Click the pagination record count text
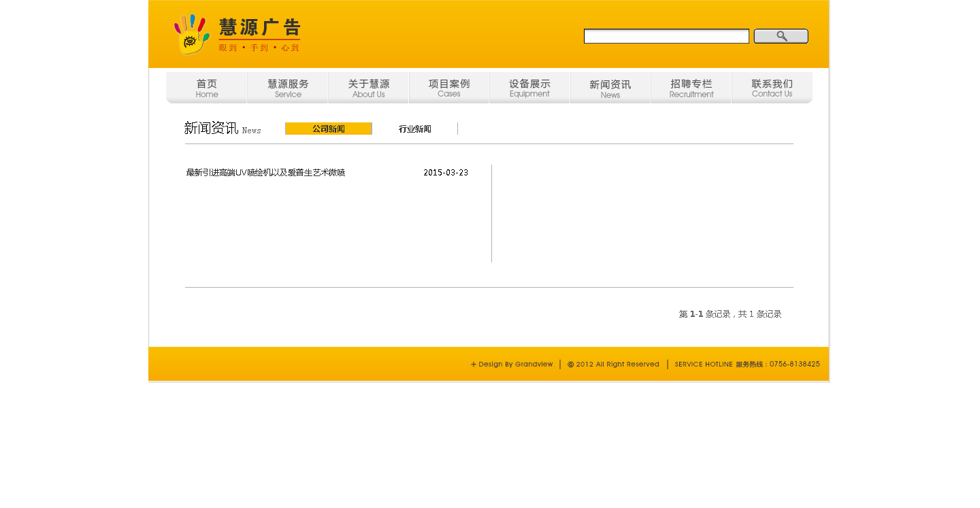Viewport: 980px width, 508px height. [730, 314]
